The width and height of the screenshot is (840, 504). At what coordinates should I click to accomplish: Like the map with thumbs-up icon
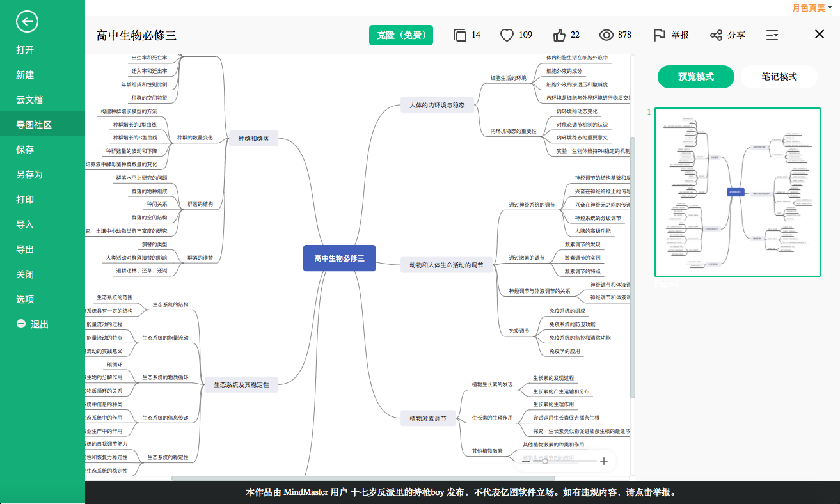[x=559, y=35]
